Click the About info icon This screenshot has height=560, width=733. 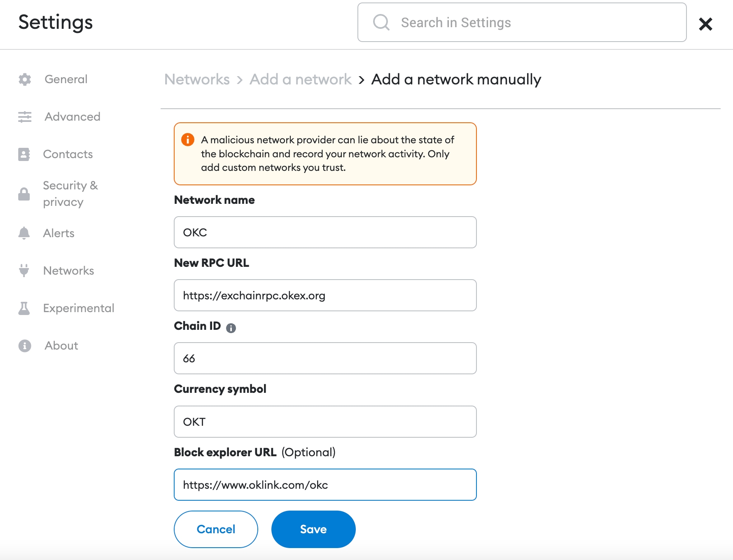point(25,346)
